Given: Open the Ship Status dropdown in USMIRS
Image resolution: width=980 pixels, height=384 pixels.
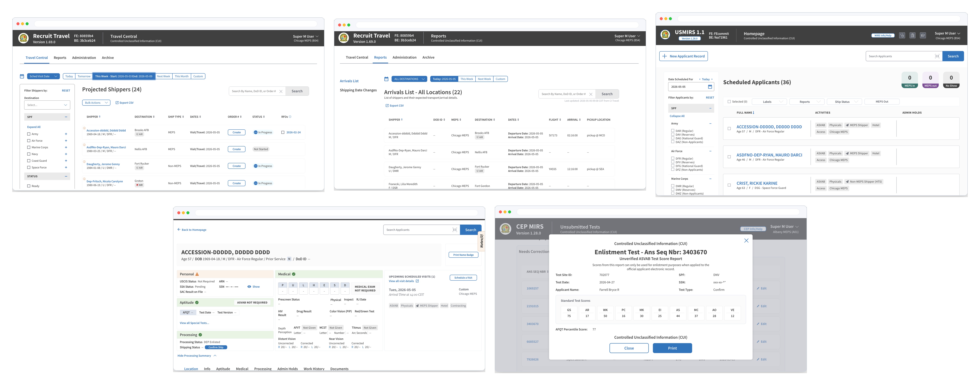Looking at the screenshot, I should coord(845,102).
